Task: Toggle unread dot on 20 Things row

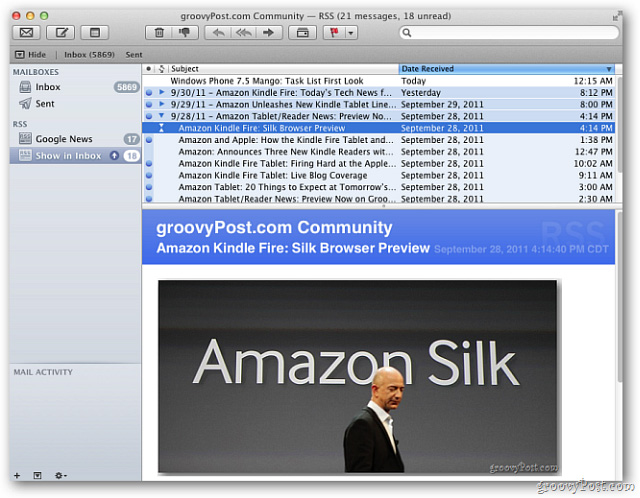Action: pos(149,187)
